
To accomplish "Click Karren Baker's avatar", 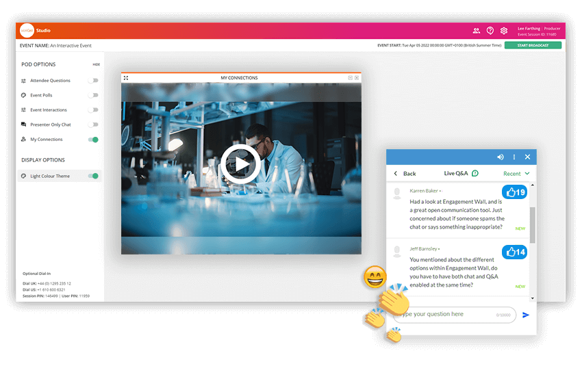I will point(396,193).
